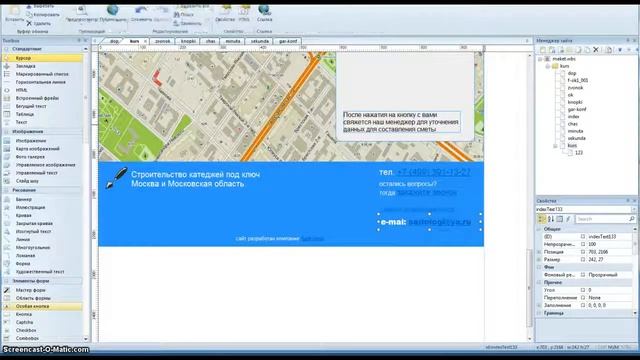Select the Слайд шоу tool
The height and width of the screenshot is (360, 640).
(42, 181)
